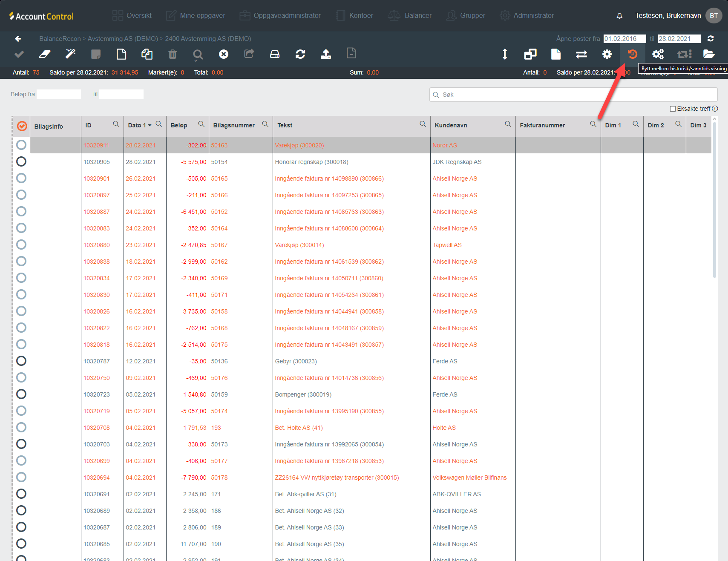Screen dimensions: 728x561
Task: Click the historical/real-time view toggle icon
Action: [x=633, y=54]
